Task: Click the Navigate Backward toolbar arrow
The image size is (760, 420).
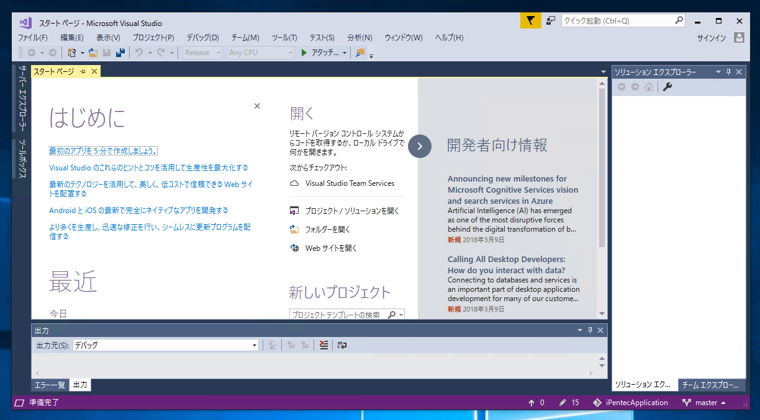Action: coord(32,52)
